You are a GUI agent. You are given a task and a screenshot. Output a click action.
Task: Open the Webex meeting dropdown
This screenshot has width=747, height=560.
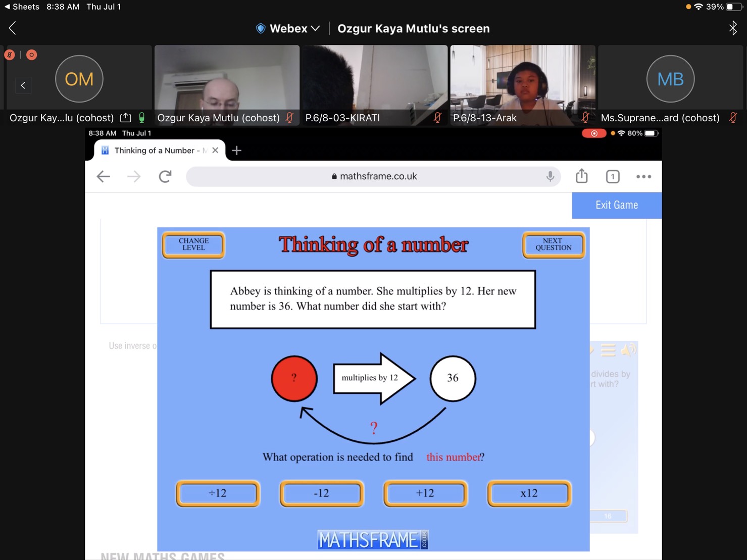point(288,28)
